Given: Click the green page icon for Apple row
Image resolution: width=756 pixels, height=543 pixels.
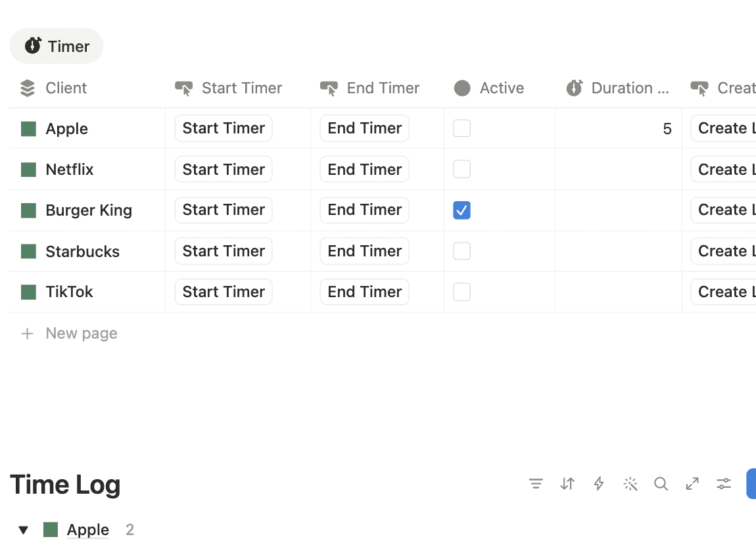Looking at the screenshot, I should [x=28, y=129].
